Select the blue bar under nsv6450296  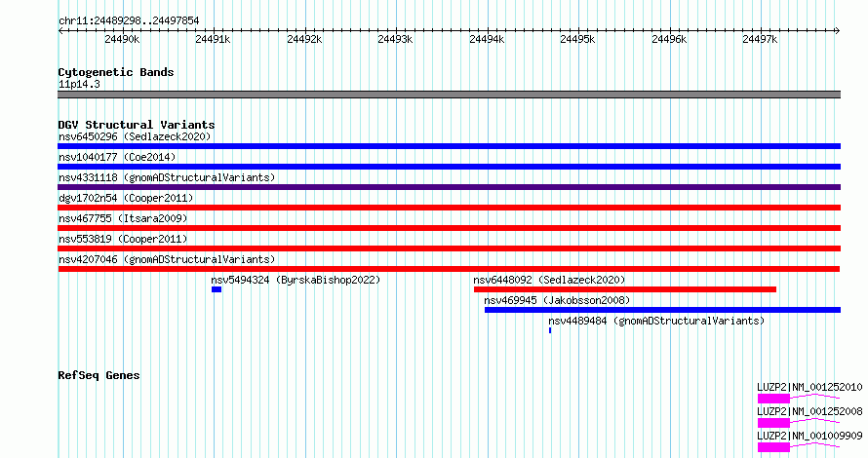tap(449, 146)
